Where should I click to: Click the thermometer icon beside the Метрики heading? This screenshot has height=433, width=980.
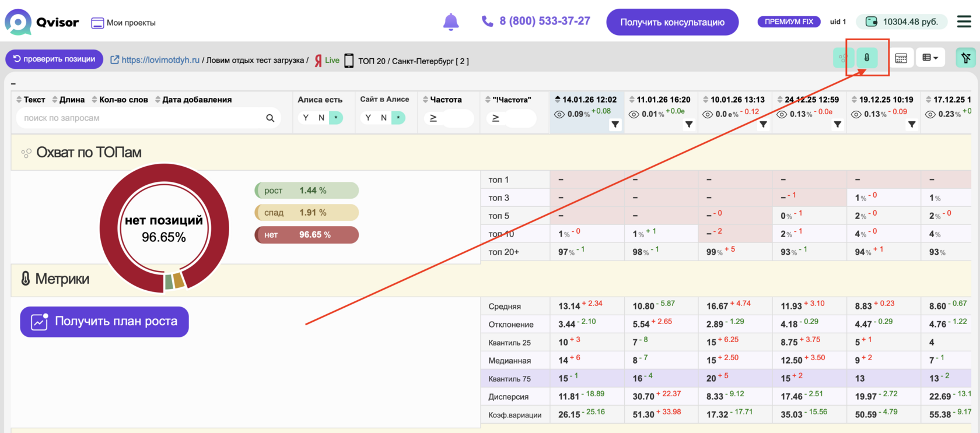[25, 279]
